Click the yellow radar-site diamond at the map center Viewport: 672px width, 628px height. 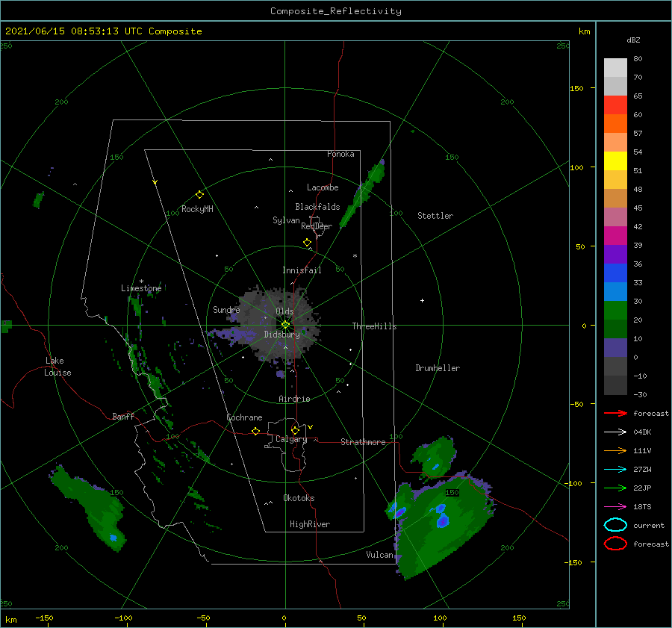285,325
